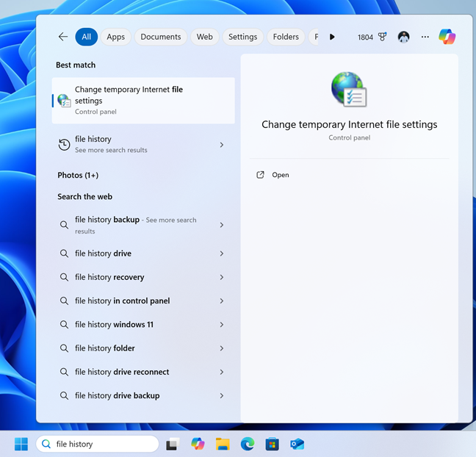The height and width of the screenshot is (457, 476).
Task: Expand file history folder chevron
Action: click(x=222, y=348)
